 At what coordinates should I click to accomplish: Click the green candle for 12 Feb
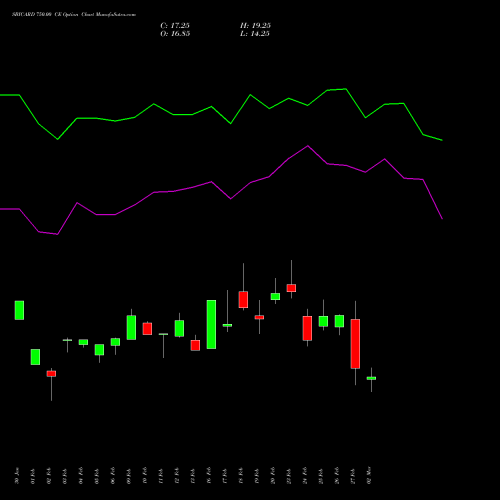point(179,328)
